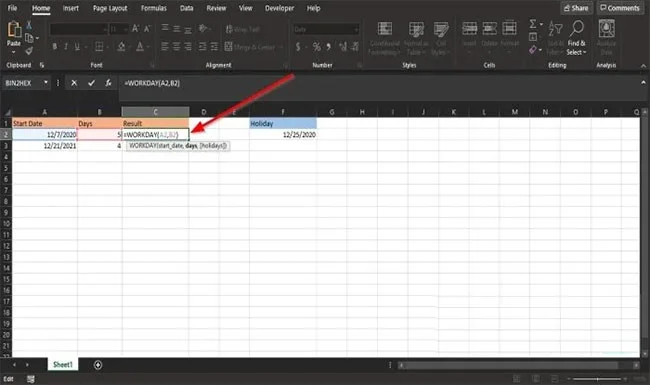This screenshot has height=385, width=650.
Task: Open the Comments button
Action: pos(620,8)
